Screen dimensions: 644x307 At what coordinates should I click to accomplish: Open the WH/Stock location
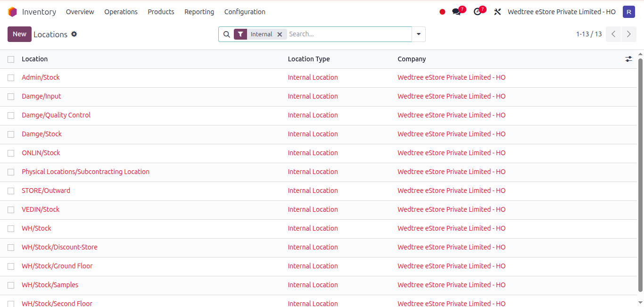coord(36,228)
